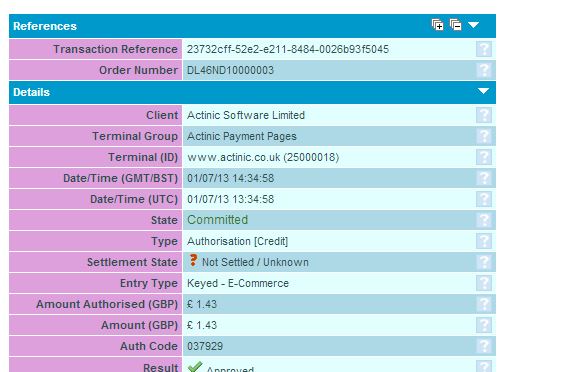The image size is (570, 372).
Task: Open help icon for Date/Time (UTC) row
Action: pyautogui.click(x=484, y=199)
